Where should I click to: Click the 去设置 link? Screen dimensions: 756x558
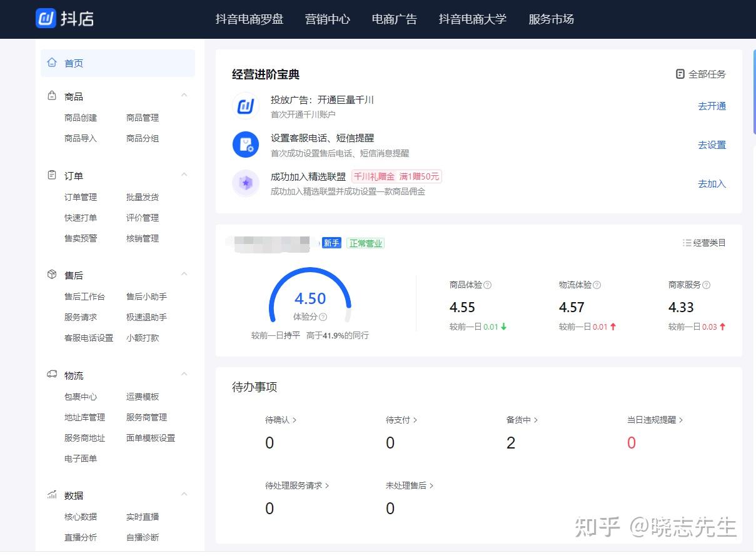point(712,145)
